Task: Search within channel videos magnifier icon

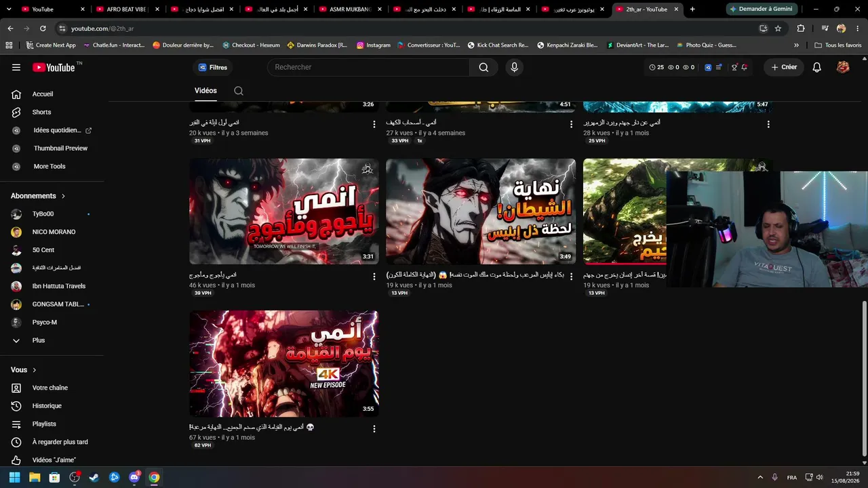Action: tap(239, 91)
